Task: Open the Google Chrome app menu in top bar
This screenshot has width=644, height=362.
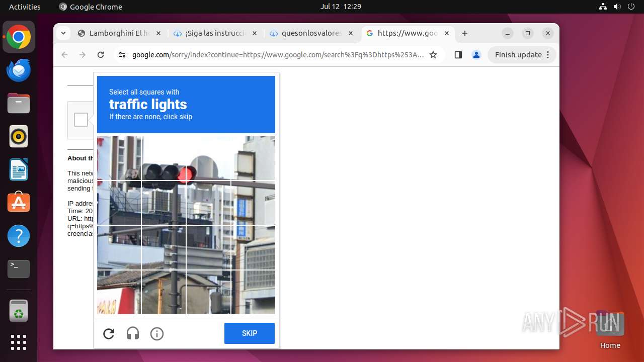Action: [91, 7]
